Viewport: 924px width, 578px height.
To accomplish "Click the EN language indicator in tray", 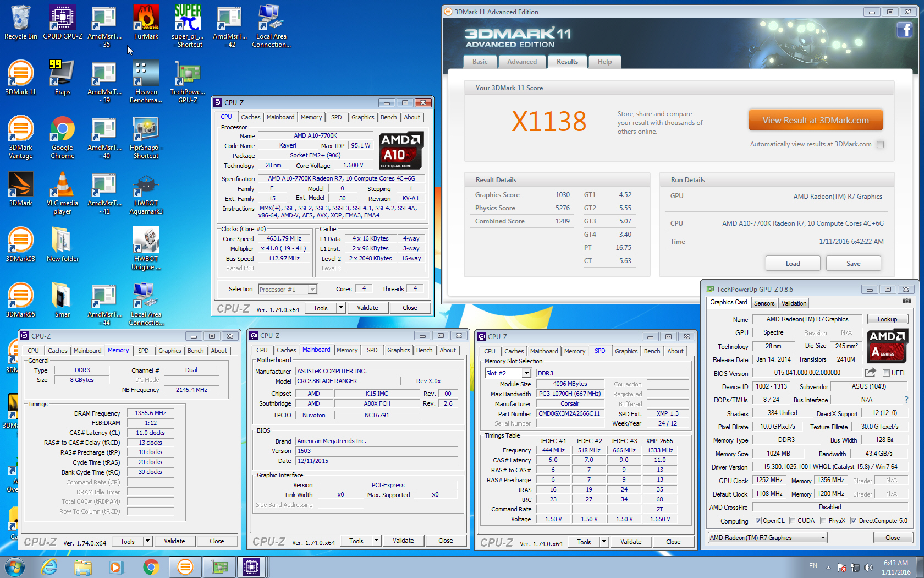I will [813, 566].
